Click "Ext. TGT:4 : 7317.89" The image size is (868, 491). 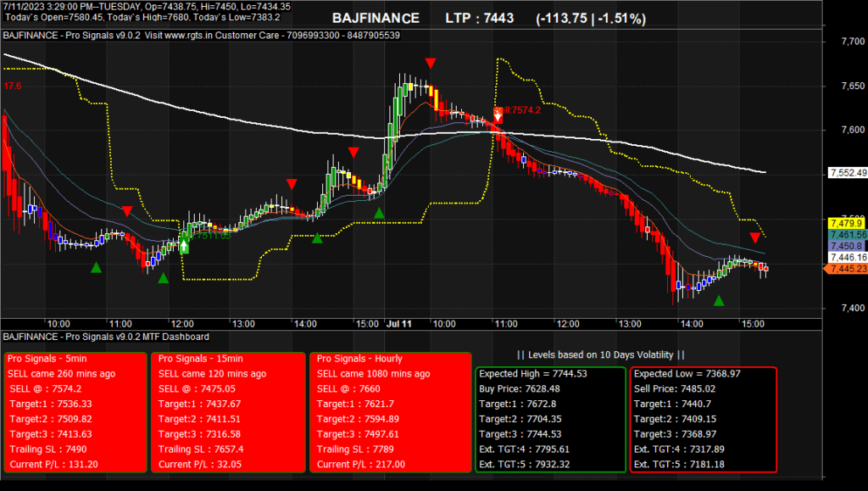(x=679, y=449)
